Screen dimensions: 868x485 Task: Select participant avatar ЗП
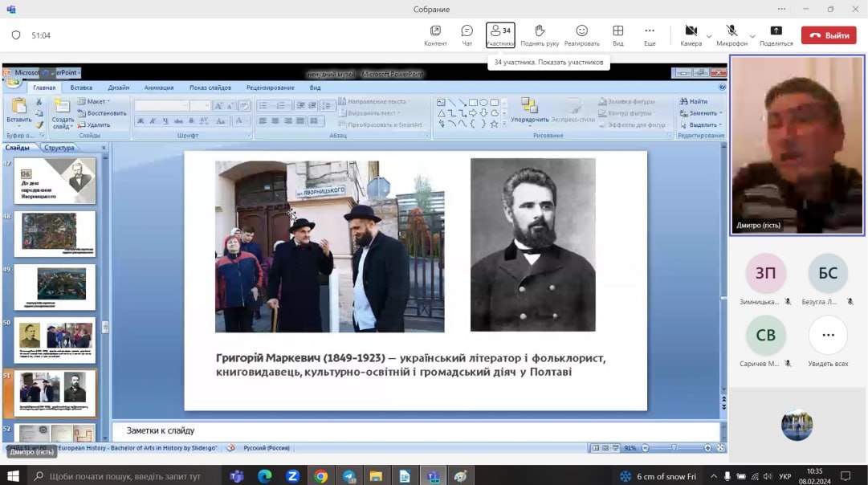click(765, 273)
